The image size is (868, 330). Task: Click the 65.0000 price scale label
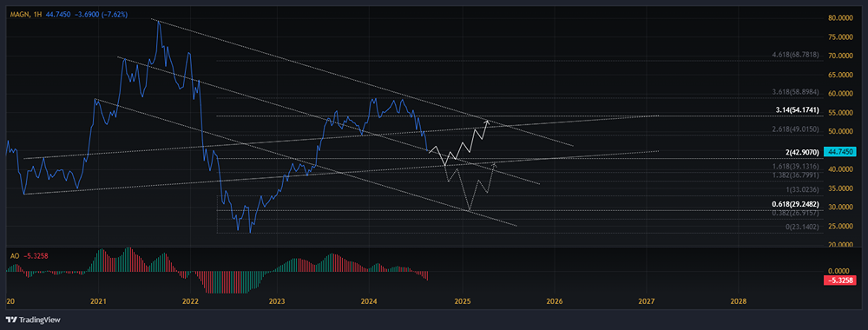[840, 75]
